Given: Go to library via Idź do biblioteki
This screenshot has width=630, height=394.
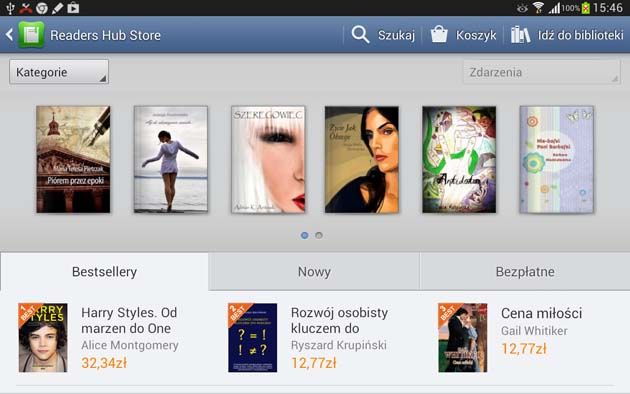Looking at the screenshot, I should 581,35.
